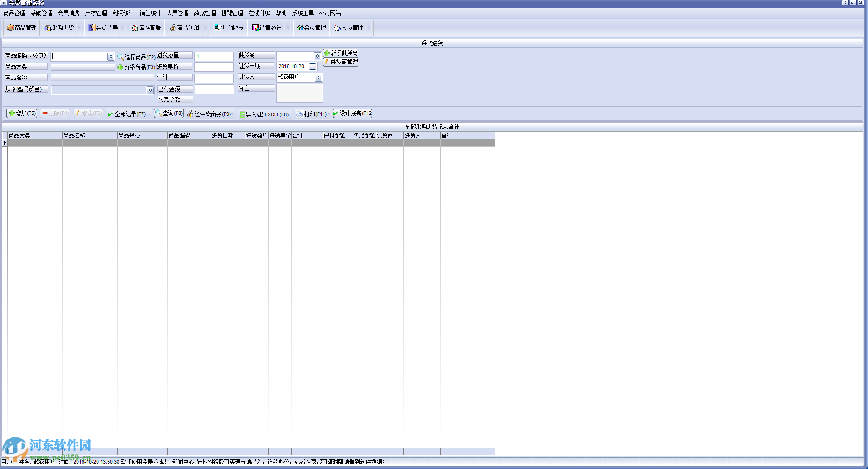Viewport: 868px width, 469px height.
Task: Expand 商品编码 combo box arrow
Action: (x=111, y=57)
